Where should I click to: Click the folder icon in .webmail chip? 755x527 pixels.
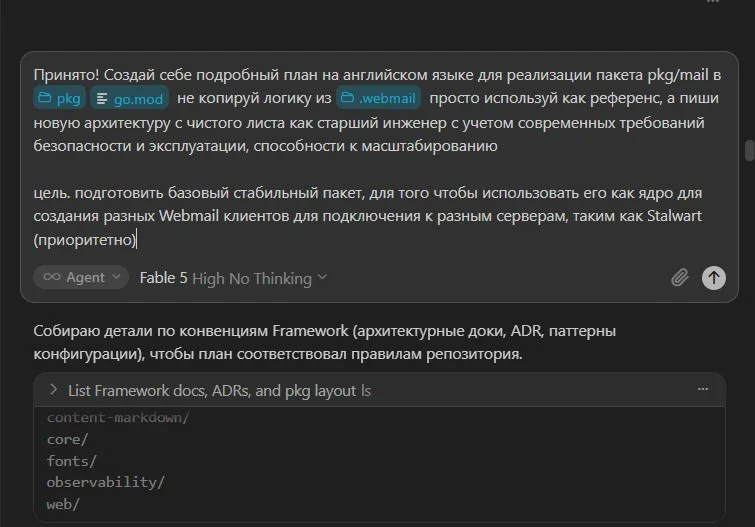[347, 98]
